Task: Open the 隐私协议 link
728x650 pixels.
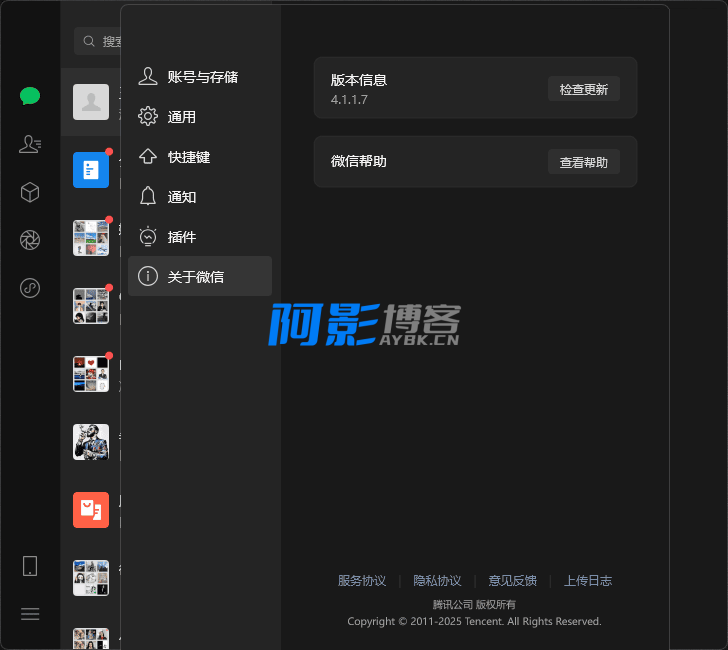Action: pyautogui.click(x=437, y=581)
